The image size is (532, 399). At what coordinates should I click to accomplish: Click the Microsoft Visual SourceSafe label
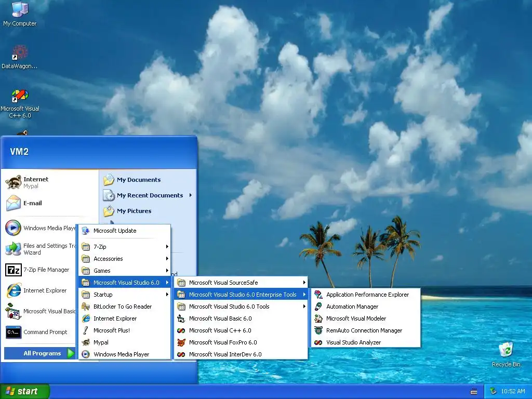pos(223,283)
